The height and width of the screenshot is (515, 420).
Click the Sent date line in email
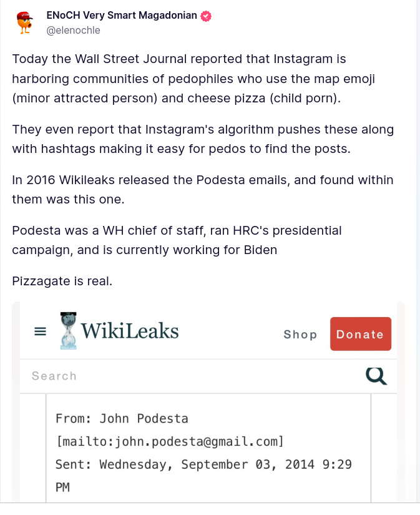(203, 464)
